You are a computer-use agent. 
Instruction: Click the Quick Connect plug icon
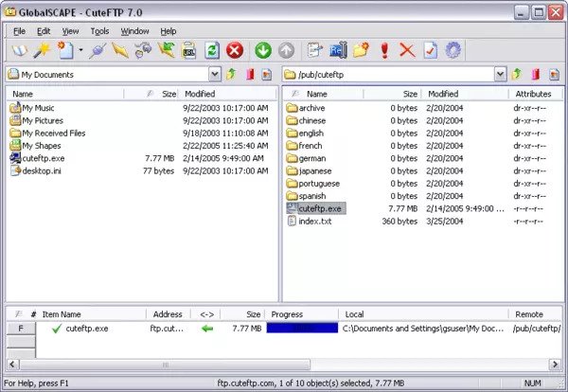tap(98, 50)
